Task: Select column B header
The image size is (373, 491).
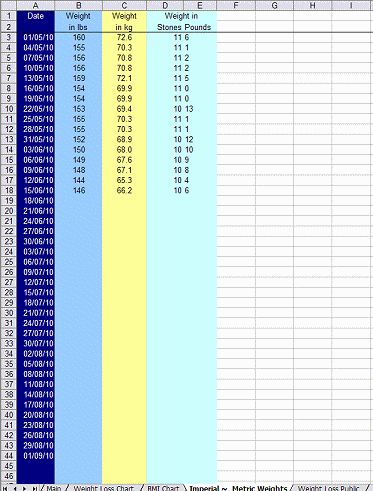Action: tap(79, 5)
